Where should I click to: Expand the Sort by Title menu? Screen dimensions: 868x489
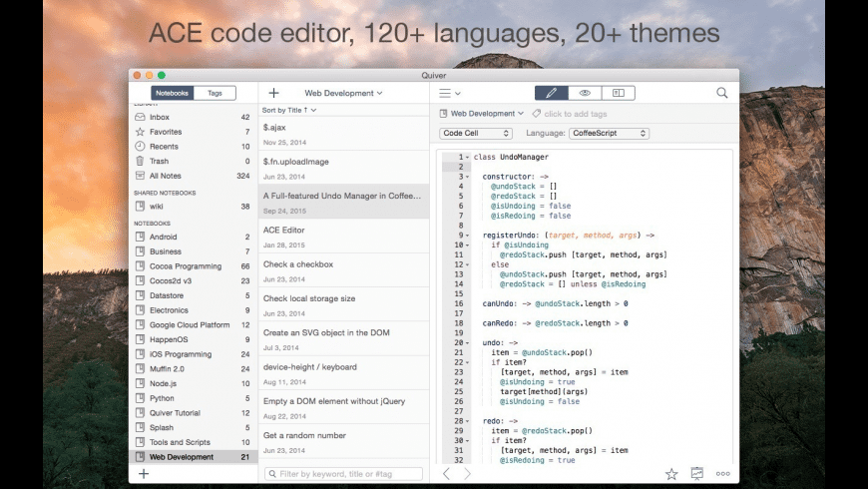click(x=290, y=110)
